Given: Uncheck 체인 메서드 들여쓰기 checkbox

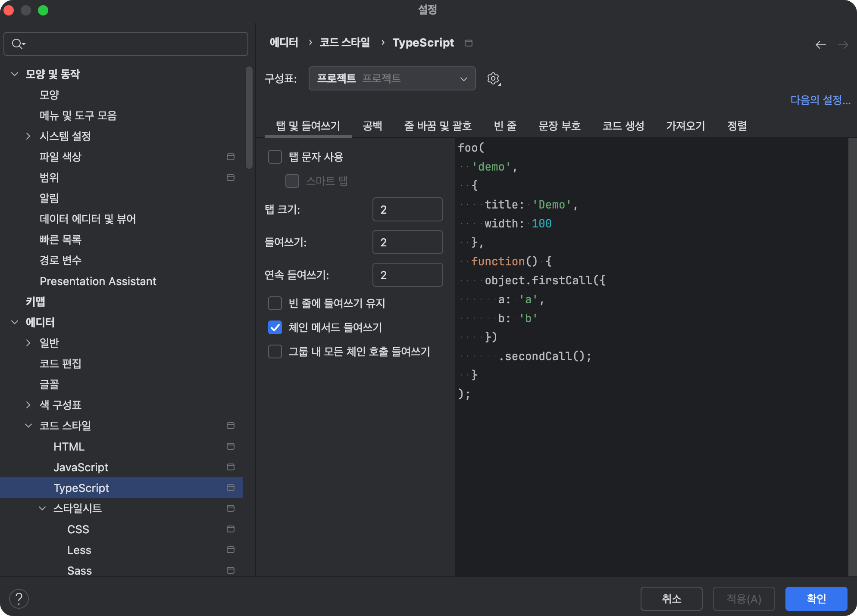Looking at the screenshot, I should point(275,327).
